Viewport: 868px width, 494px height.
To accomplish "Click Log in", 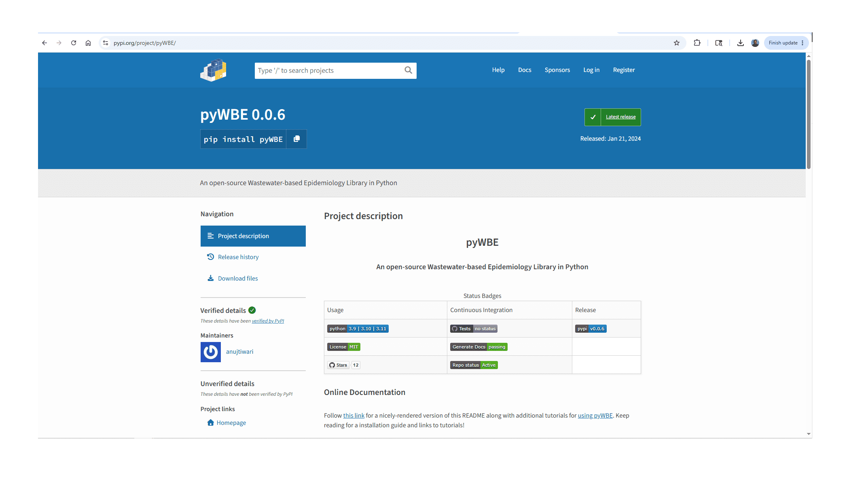I will 591,70.
